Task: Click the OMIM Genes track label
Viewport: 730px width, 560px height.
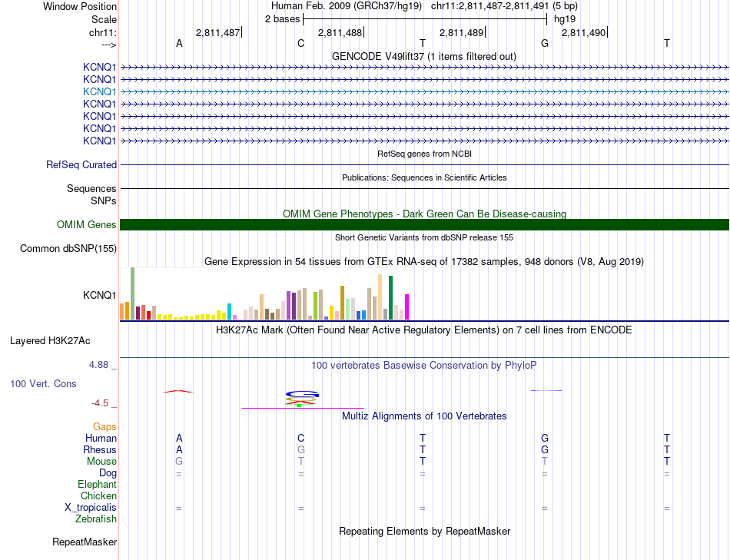Action: pyautogui.click(x=86, y=225)
